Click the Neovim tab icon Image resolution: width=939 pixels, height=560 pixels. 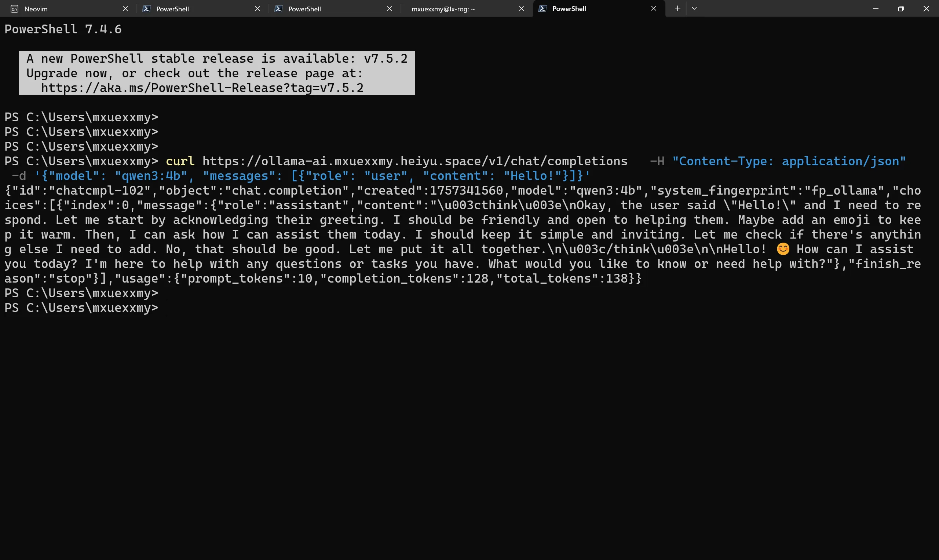click(x=14, y=9)
